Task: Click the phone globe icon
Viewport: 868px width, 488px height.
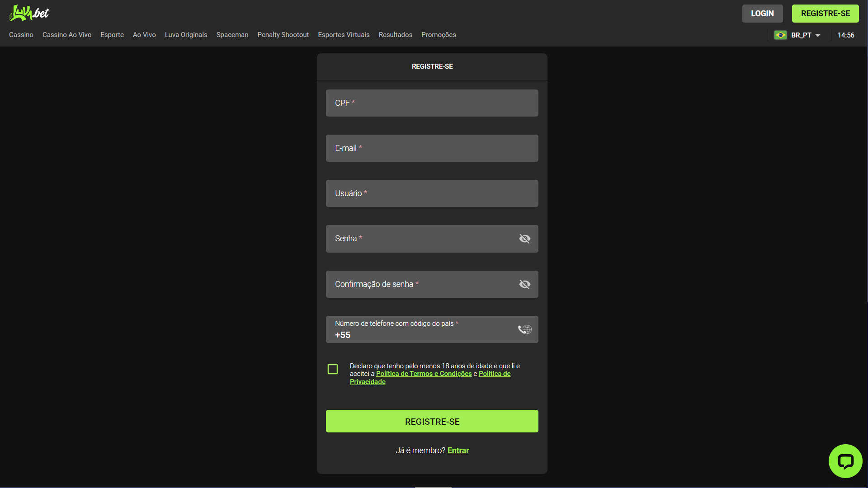Action: click(x=524, y=329)
